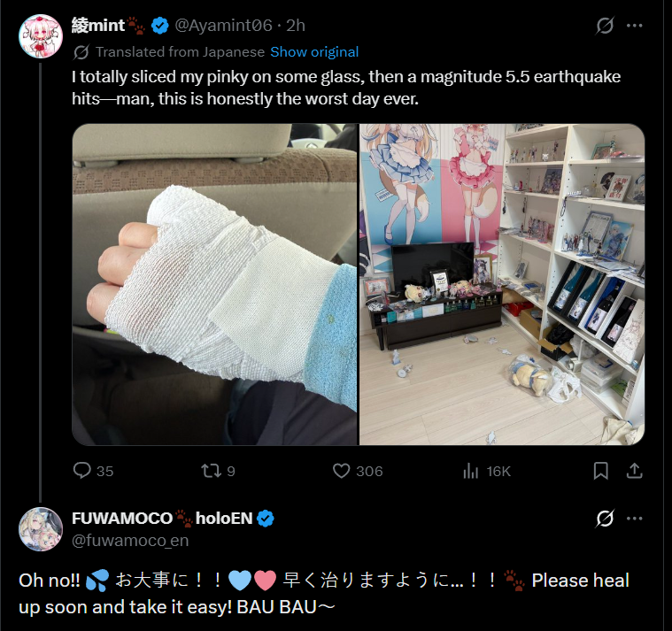Click the 2h timestamp on the tweet
This screenshot has width=672, height=631.
click(296, 26)
